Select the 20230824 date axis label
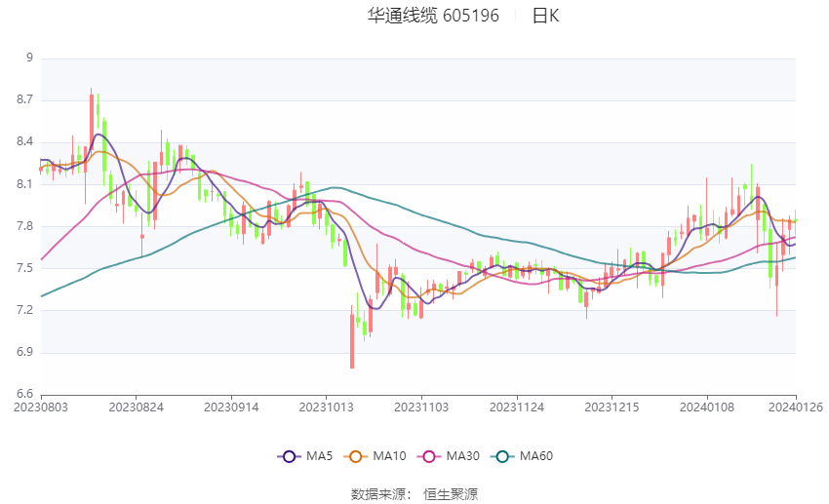Viewport: 829px width, 504px height. pos(136,407)
